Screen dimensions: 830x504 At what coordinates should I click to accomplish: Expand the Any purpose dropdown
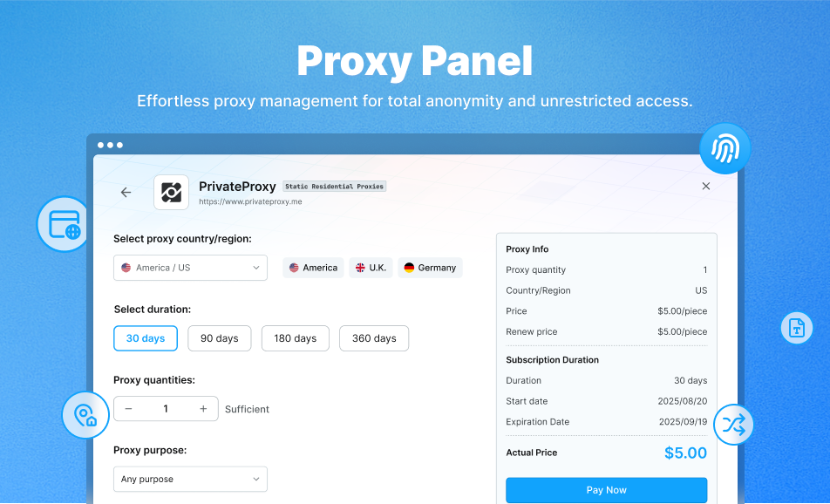pos(190,479)
